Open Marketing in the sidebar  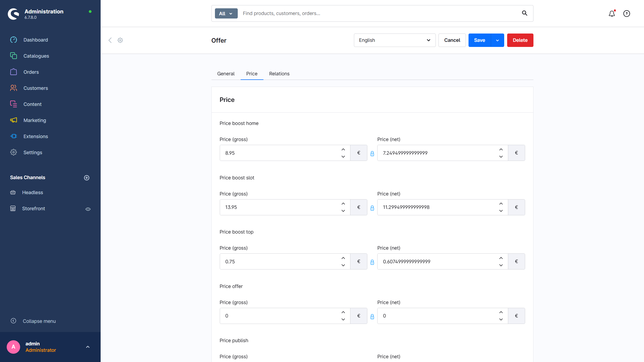pos(35,120)
